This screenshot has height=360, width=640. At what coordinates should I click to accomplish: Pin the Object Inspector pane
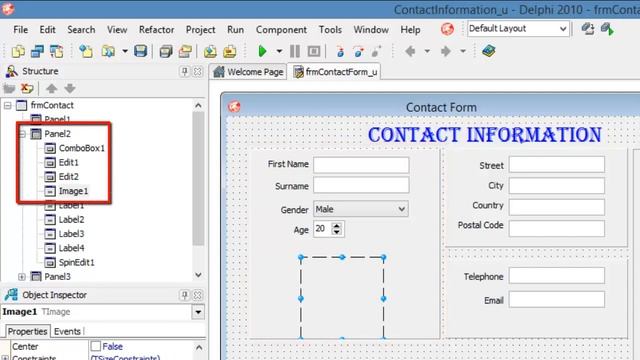(184, 295)
